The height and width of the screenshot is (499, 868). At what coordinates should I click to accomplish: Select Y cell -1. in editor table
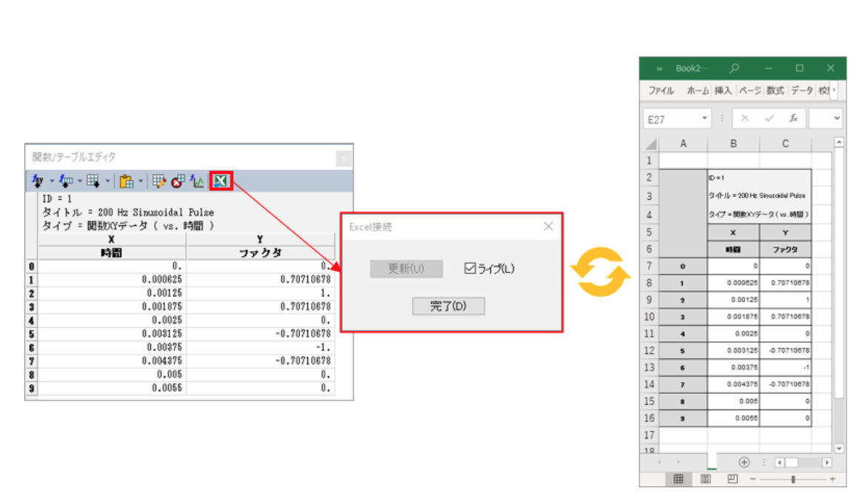point(260,347)
